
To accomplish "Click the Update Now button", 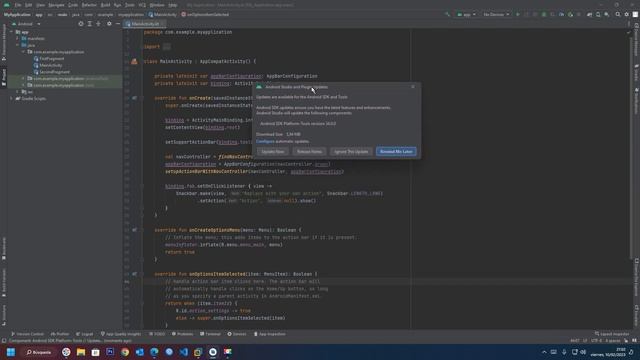I will (273, 151).
